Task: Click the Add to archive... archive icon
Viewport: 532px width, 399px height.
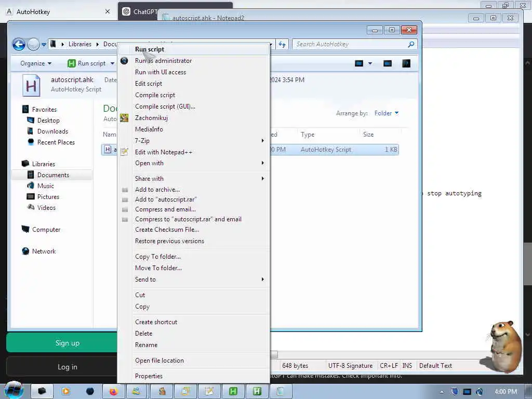Action: (125, 190)
